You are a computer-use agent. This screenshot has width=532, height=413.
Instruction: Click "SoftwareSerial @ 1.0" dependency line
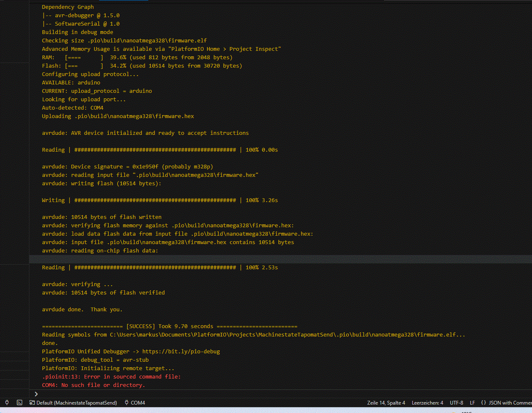[81, 24]
